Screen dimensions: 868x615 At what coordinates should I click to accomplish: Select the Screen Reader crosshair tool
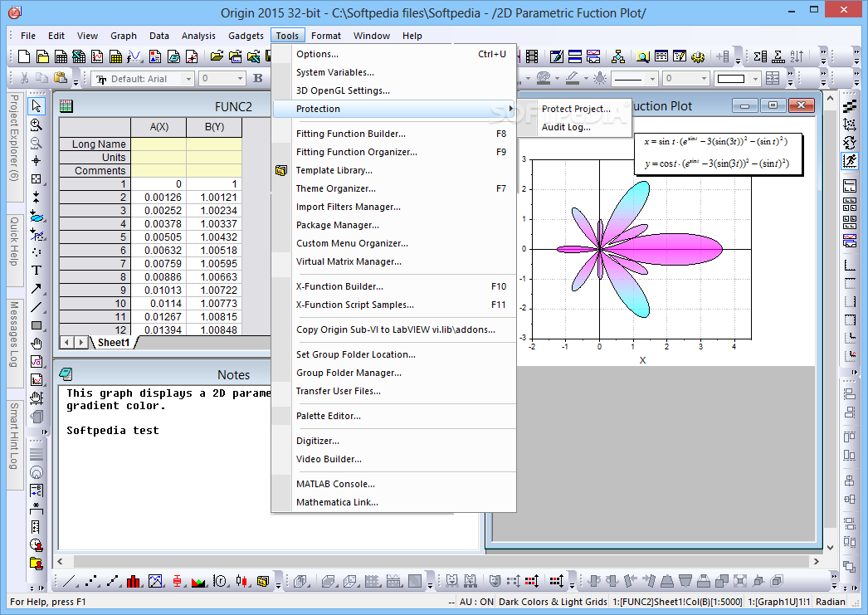coord(37,160)
